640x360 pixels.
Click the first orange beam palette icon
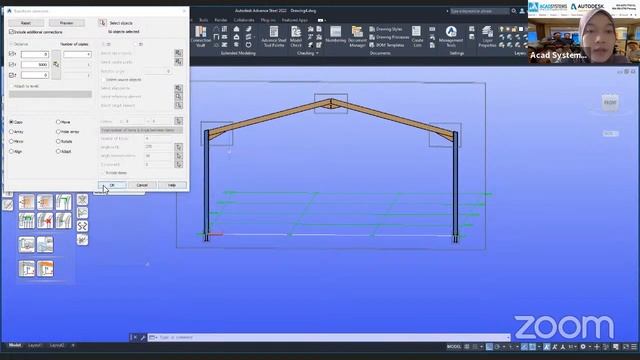(x=27, y=202)
